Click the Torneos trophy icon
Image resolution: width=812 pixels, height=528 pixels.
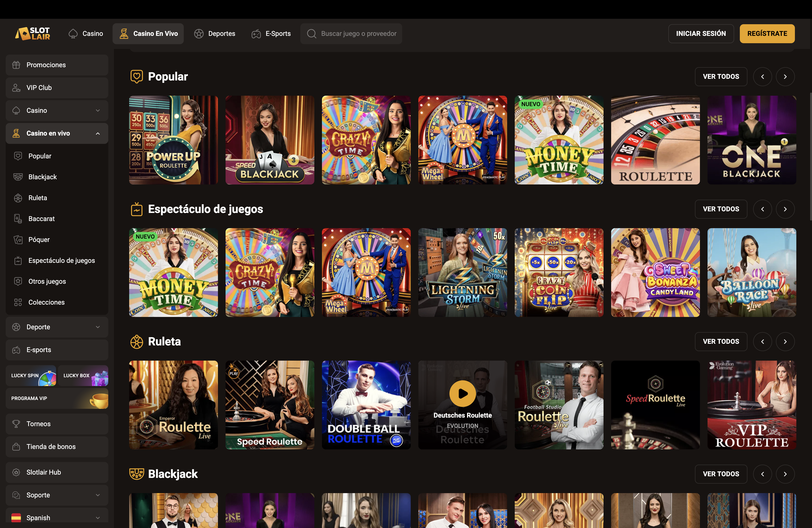(16, 424)
